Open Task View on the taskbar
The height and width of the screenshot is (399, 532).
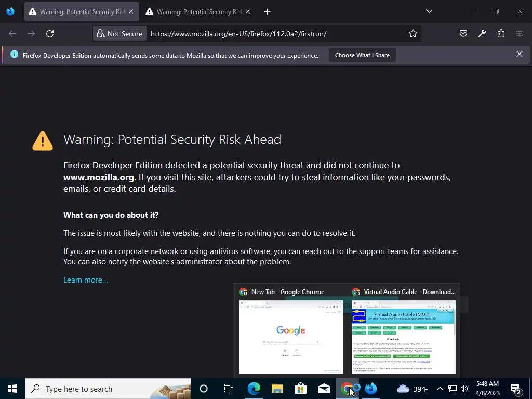click(229, 389)
